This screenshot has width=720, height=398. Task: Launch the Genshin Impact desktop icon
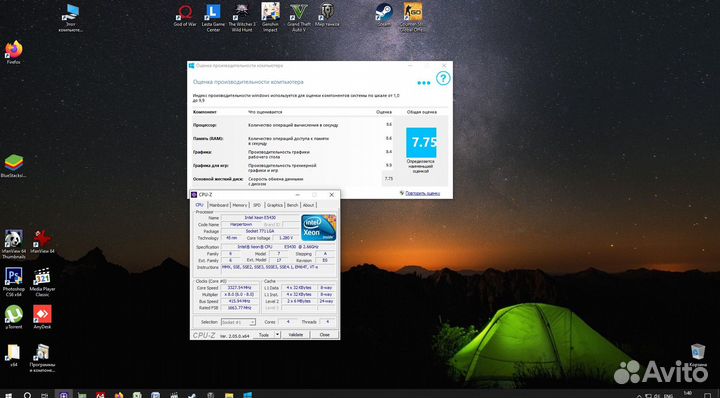pyautogui.click(x=270, y=17)
